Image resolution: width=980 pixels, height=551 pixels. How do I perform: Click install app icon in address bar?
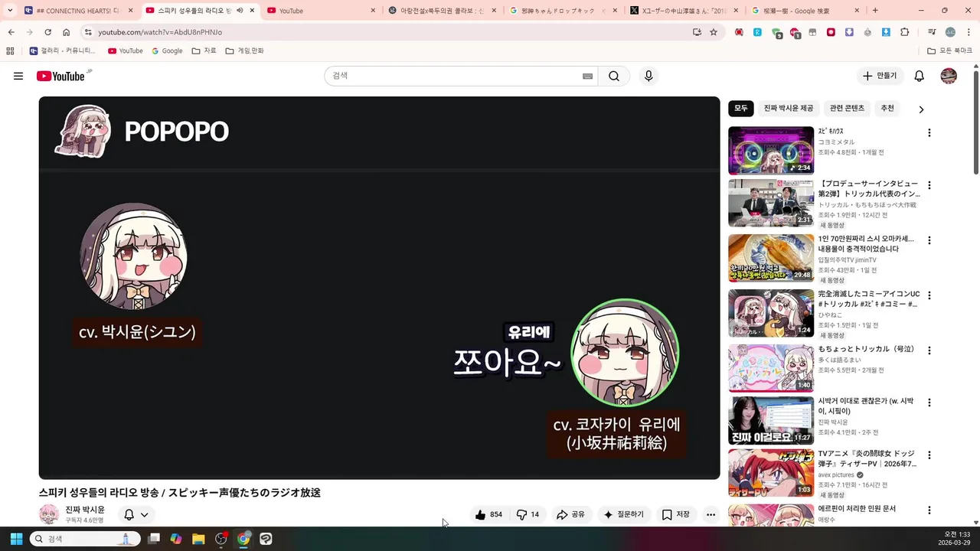tap(697, 32)
